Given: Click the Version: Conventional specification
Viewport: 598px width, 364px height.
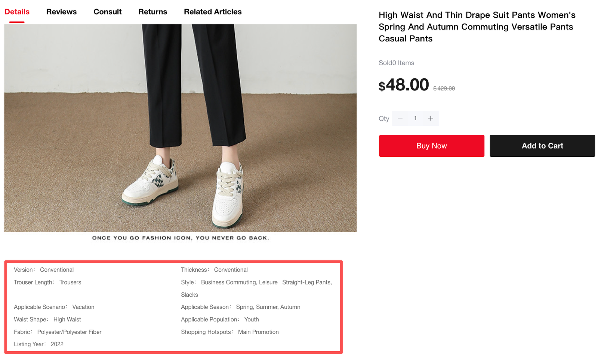Looking at the screenshot, I should coord(44,270).
